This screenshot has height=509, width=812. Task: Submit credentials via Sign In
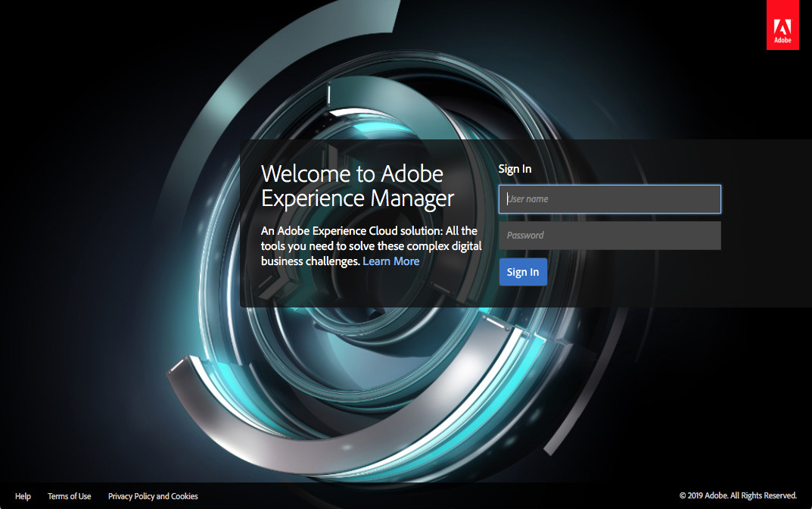click(x=523, y=271)
